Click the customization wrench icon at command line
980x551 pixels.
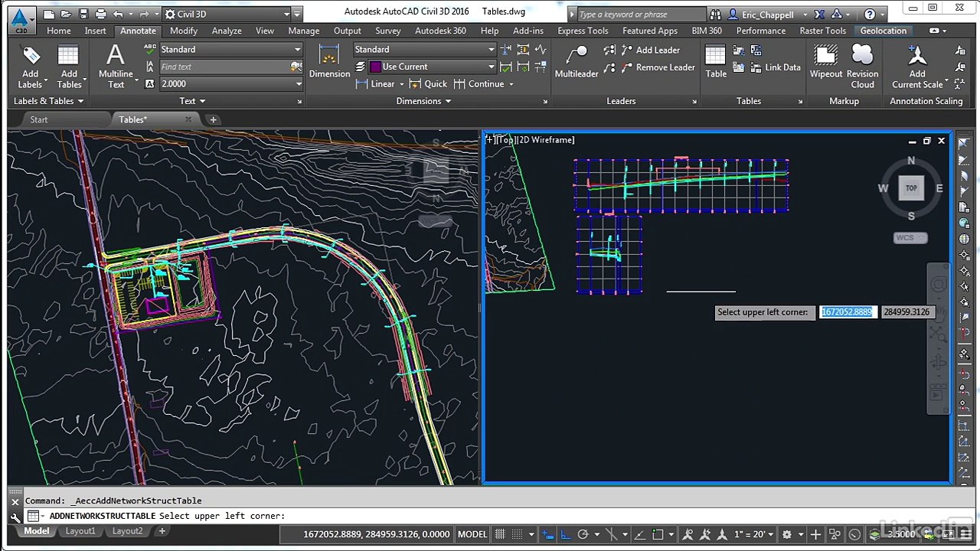click(x=15, y=517)
